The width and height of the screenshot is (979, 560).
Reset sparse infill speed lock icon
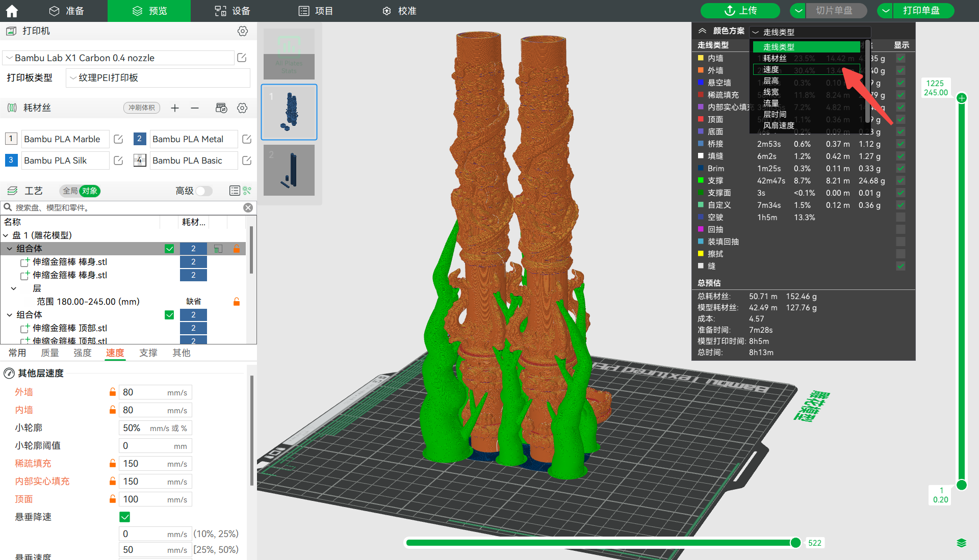(x=113, y=463)
